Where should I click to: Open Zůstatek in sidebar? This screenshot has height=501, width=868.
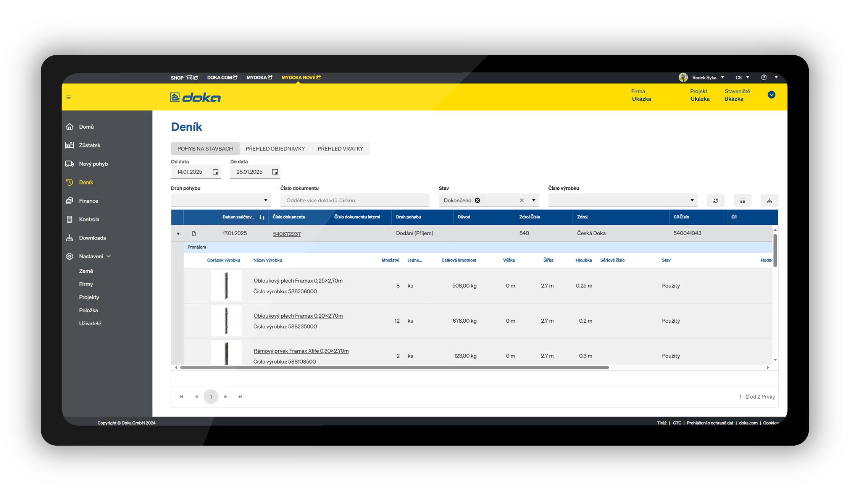point(89,145)
